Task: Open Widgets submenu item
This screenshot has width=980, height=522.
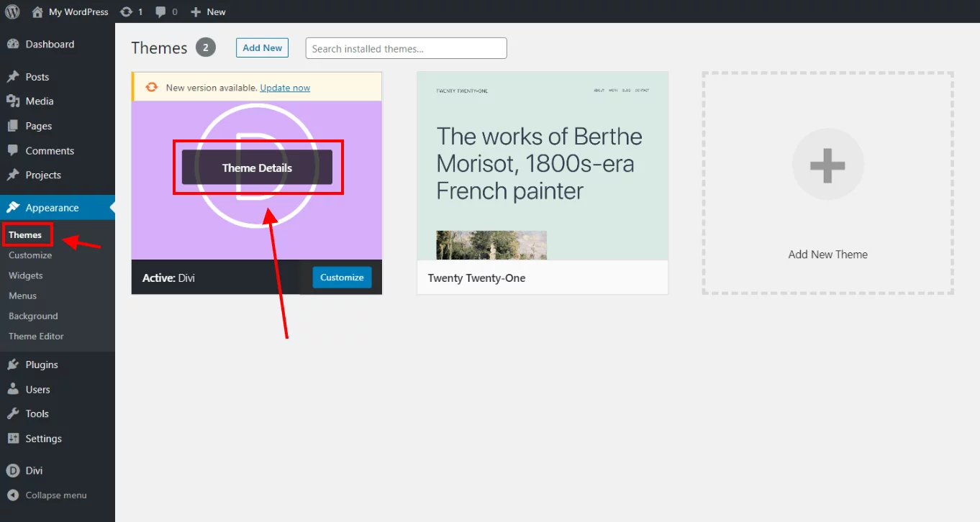Action: click(26, 275)
